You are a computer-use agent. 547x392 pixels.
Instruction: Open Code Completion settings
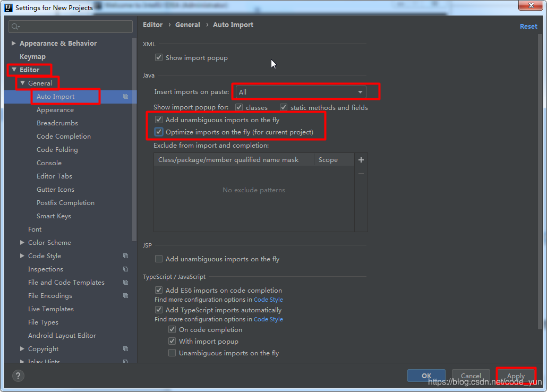tap(64, 137)
